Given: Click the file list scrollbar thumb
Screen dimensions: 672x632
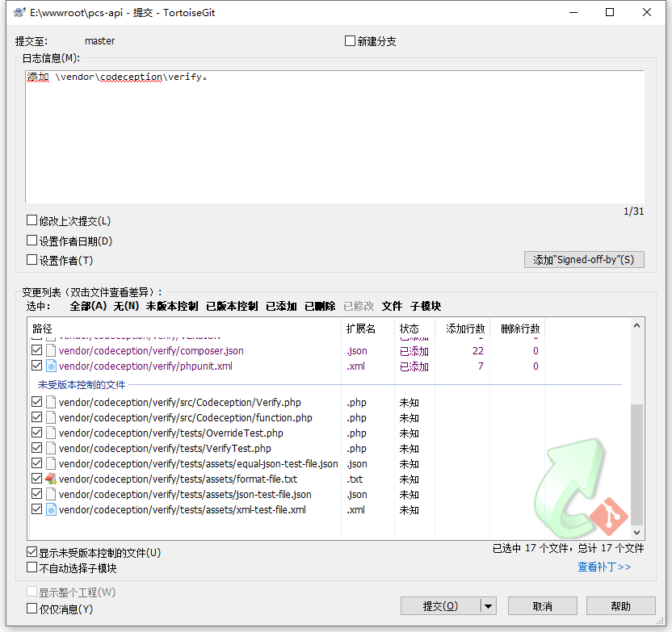Looking at the screenshot, I should 636,464.
